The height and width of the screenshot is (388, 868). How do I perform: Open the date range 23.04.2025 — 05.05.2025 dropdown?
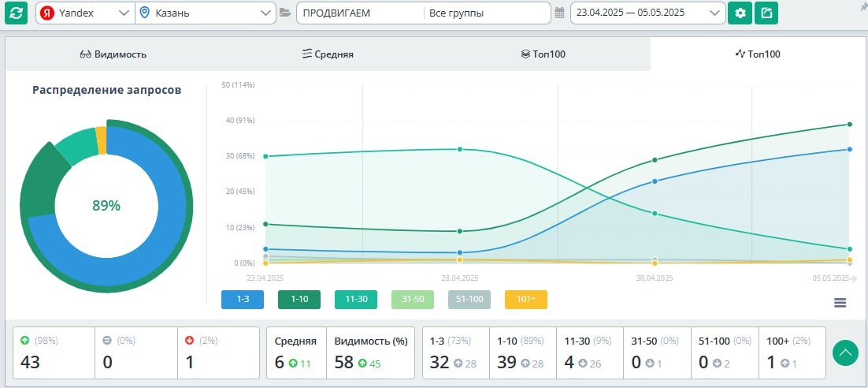click(x=647, y=13)
